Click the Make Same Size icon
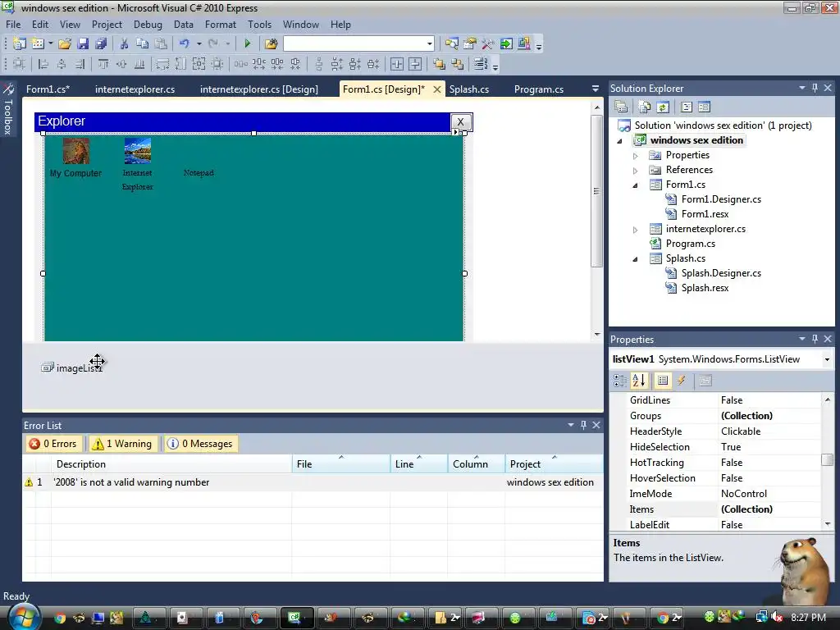The width and height of the screenshot is (840, 630). (199, 65)
